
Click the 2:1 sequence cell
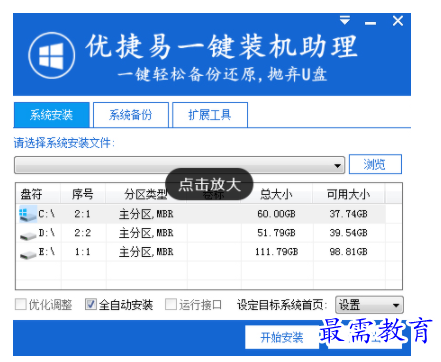tap(82, 214)
